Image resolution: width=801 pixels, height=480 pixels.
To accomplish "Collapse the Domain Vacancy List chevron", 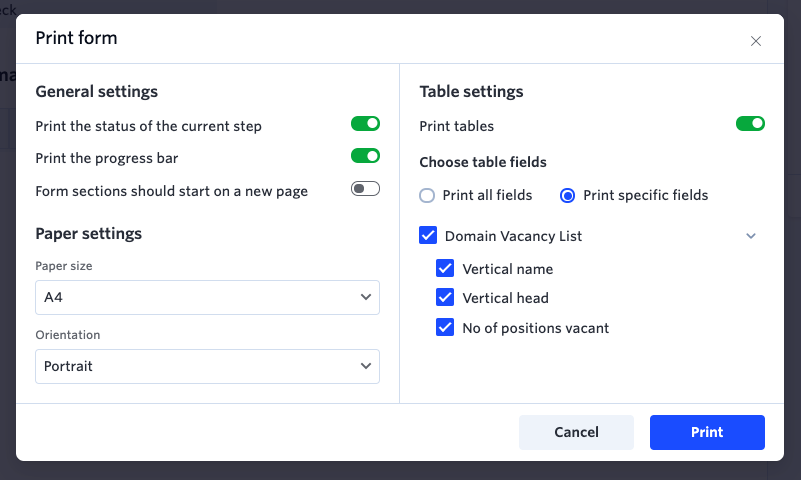I will click(x=750, y=236).
